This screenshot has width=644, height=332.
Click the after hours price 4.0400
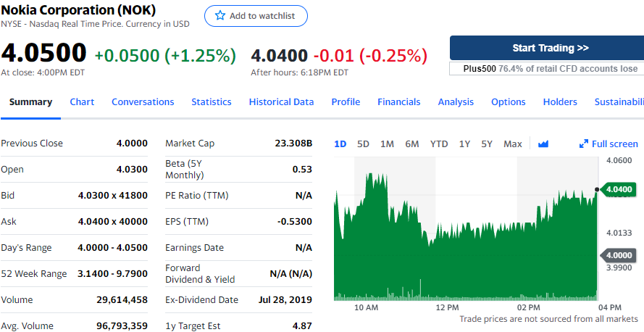(280, 56)
